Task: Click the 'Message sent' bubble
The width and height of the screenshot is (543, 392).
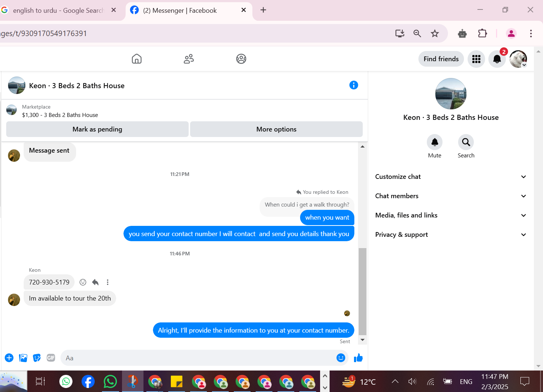Action: tap(50, 151)
